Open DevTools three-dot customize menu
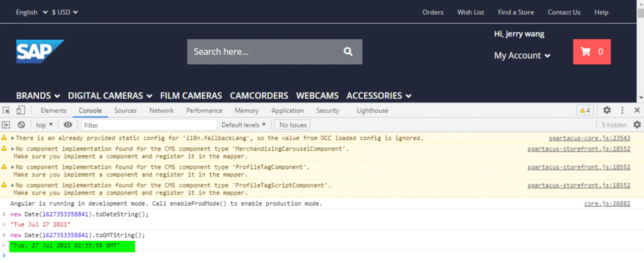 pyautogui.click(x=622, y=110)
